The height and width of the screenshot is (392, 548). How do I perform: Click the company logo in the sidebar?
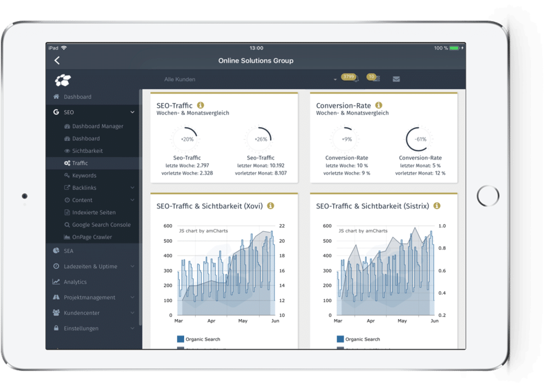63,80
